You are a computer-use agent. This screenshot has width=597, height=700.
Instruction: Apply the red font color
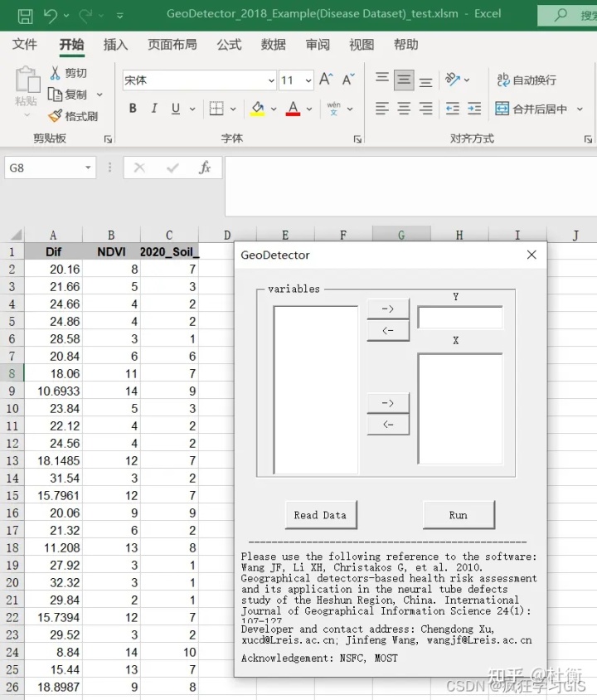coord(293,109)
